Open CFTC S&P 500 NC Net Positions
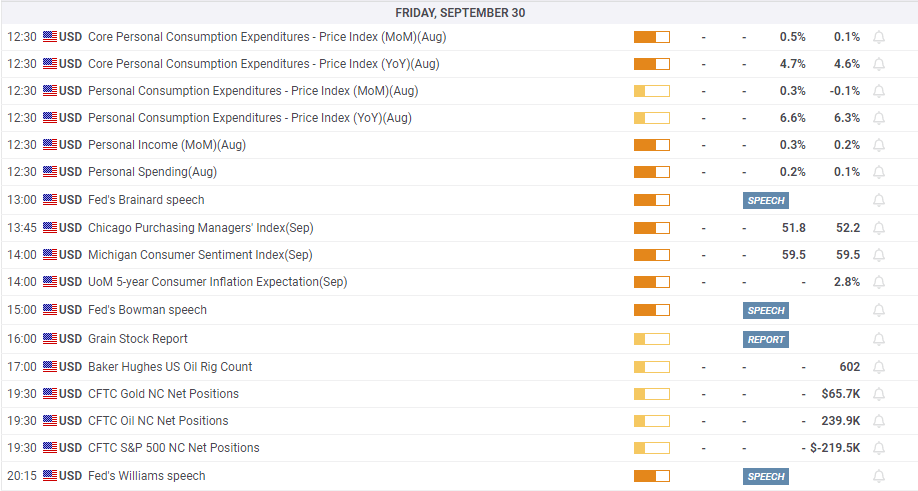The image size is (918, 491). 174,448
